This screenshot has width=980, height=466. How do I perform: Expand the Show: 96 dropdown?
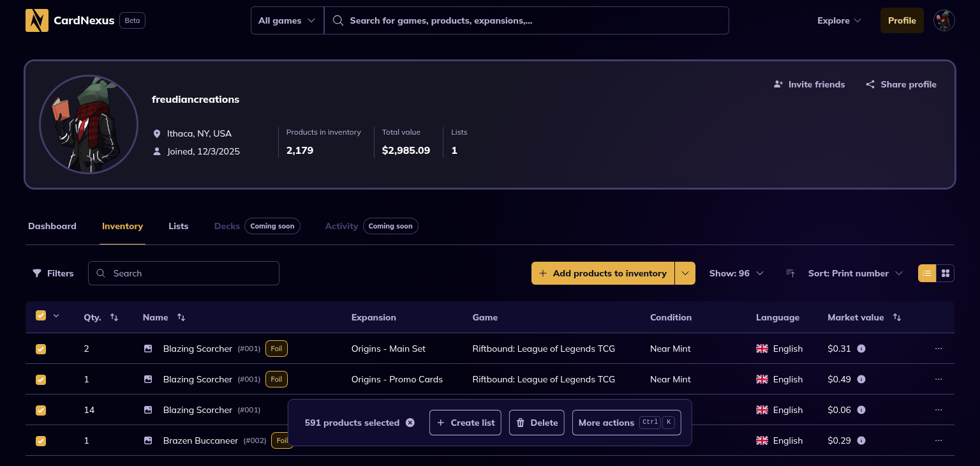point(736,273)
